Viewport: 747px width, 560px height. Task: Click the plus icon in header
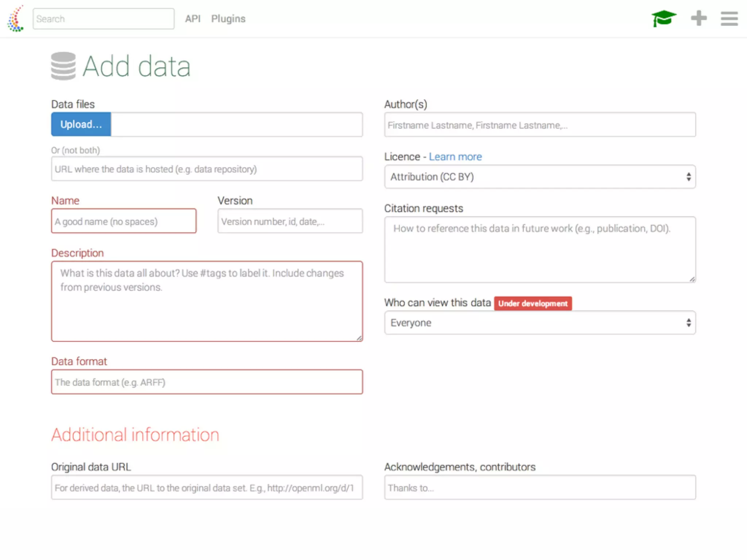pos(698,18)
